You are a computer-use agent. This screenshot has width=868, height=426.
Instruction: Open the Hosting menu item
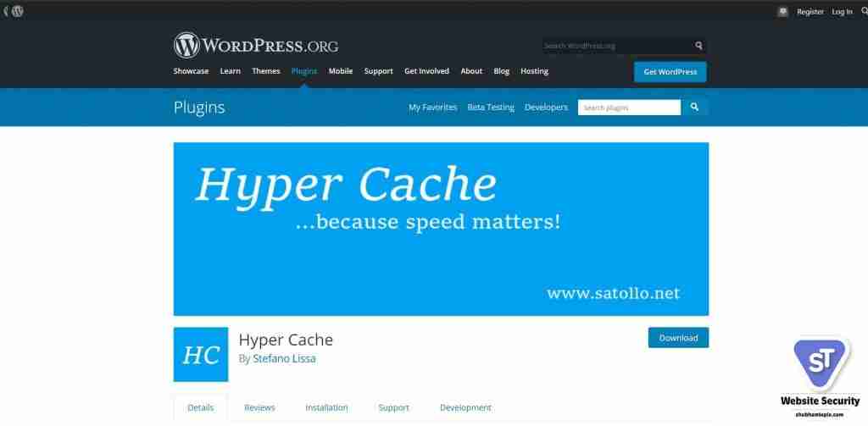pos(534,71)
